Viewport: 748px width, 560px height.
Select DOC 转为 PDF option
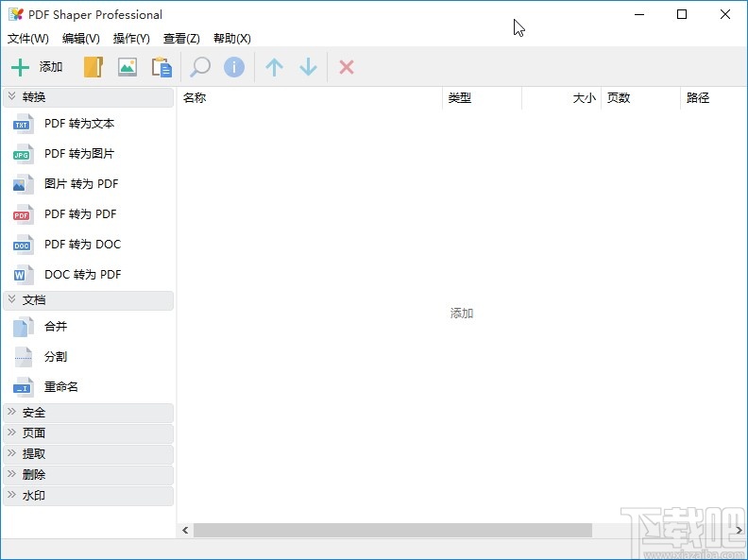pyautogui.click(x=82, y=275)
